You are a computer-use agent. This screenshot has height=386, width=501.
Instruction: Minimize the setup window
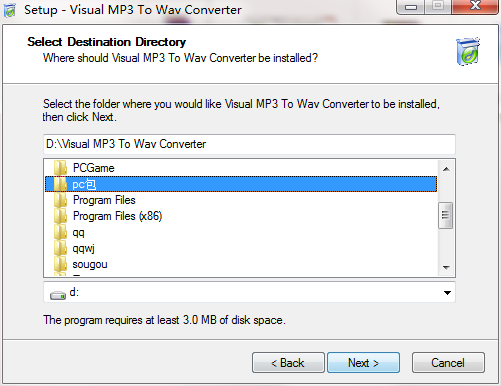pos(411,7)
